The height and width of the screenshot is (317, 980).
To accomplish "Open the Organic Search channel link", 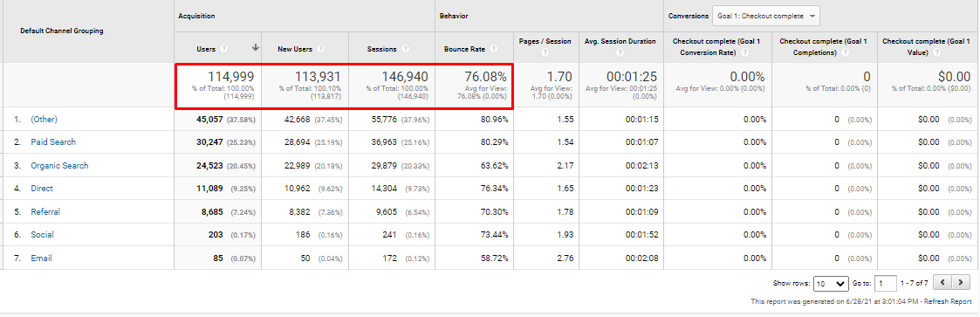I will point(59,166).
